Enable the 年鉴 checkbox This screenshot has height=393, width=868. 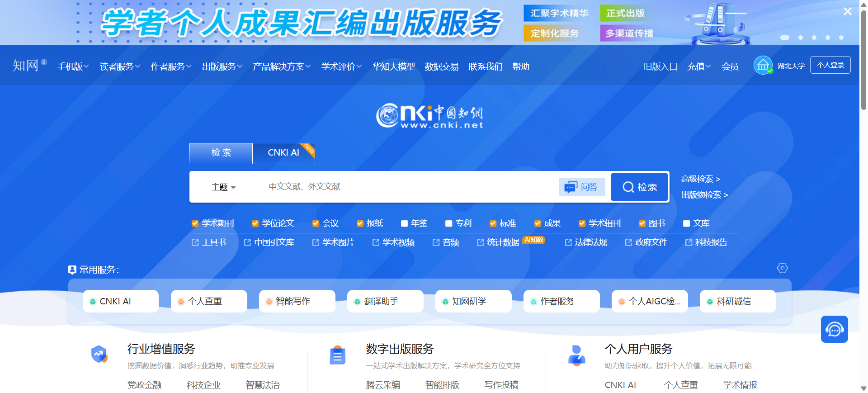pos(405,223)
